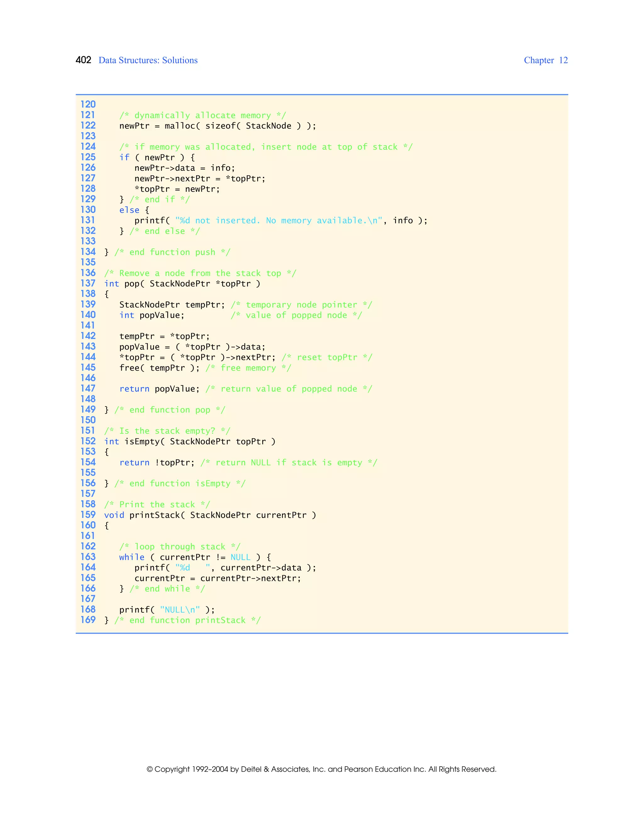Click 'void printStack( StackNodePtr currentPtr )' declaration
Image resolution: width=644 pixels, height=833 pixels.
point(210,515)
